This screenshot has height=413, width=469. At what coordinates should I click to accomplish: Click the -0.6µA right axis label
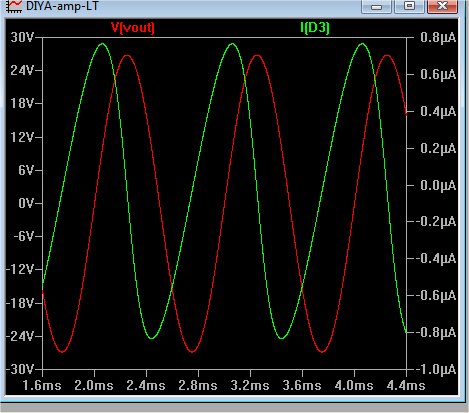435,295
